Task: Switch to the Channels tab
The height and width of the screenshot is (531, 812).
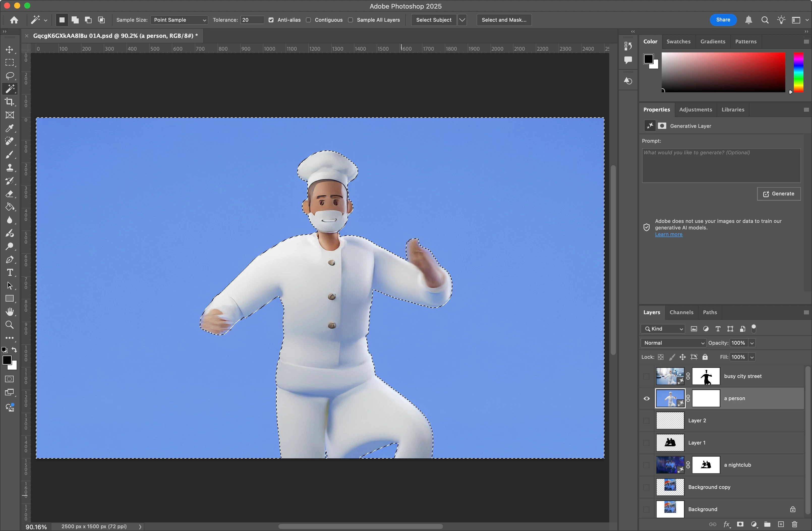Action: click(681, 312)
